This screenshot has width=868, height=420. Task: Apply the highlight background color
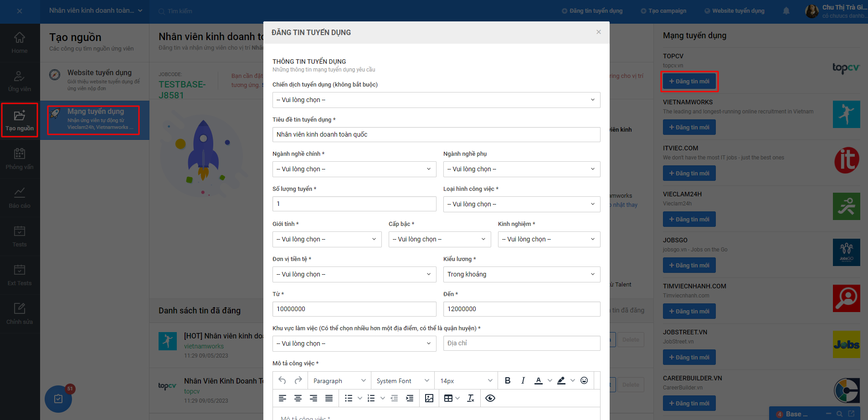coord(561,380)
